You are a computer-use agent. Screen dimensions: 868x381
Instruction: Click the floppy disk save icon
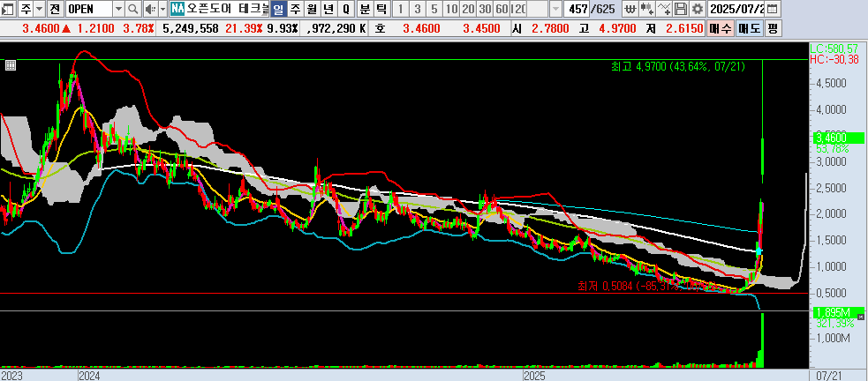point(682,9)
